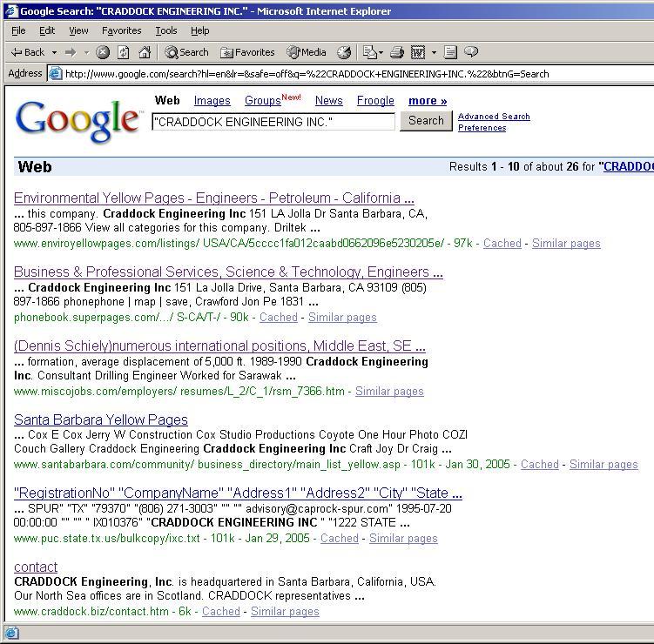
Task: Open Similar pages for puc.state.tx.us result
Action: [403, 538]
